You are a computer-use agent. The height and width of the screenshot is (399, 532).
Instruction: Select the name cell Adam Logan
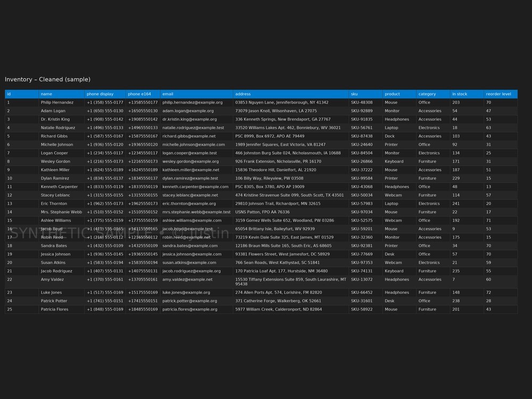point(61,111)
